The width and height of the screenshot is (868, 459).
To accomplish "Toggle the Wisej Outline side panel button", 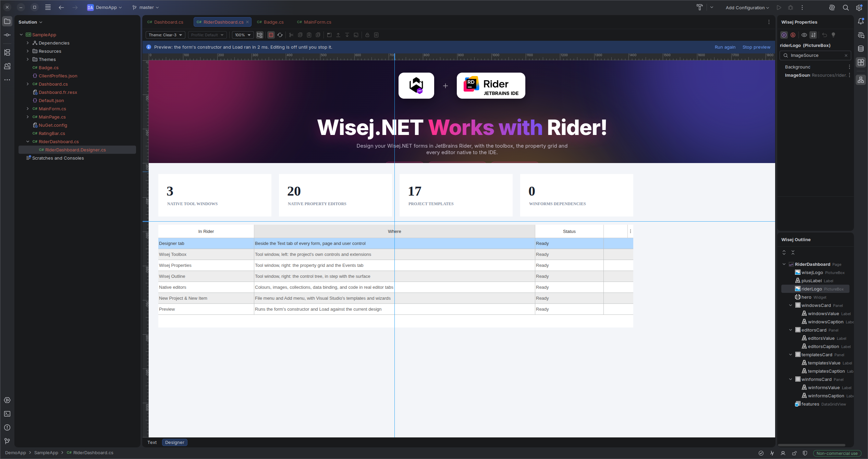I will tap(861, 80).
